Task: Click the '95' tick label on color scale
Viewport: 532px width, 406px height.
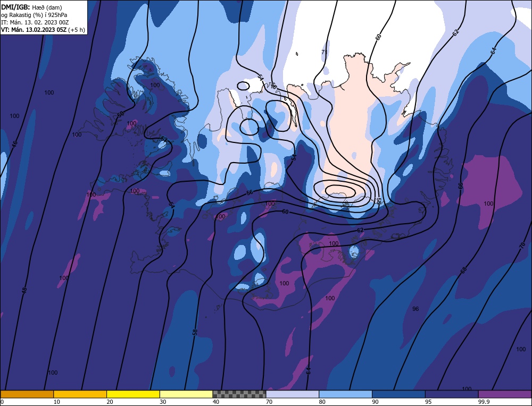Action: (428, 402)
